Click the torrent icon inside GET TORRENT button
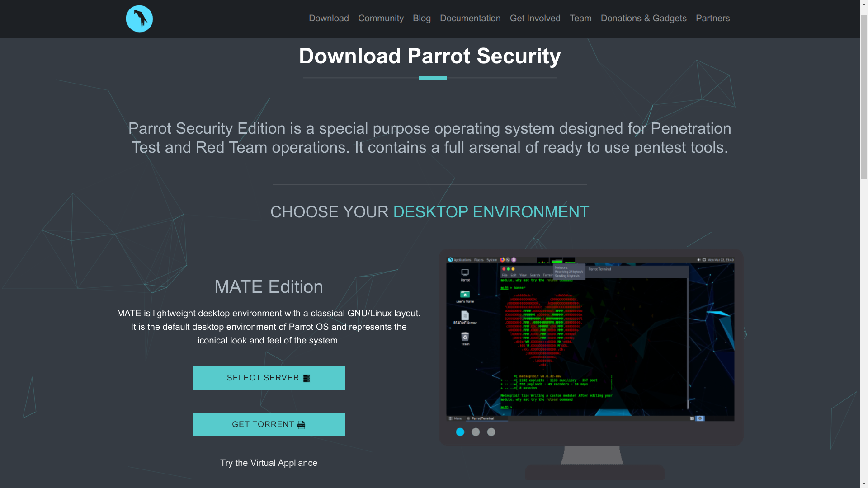Image resolution: width=868 pixels, height=488 pixels. point(300,424)
